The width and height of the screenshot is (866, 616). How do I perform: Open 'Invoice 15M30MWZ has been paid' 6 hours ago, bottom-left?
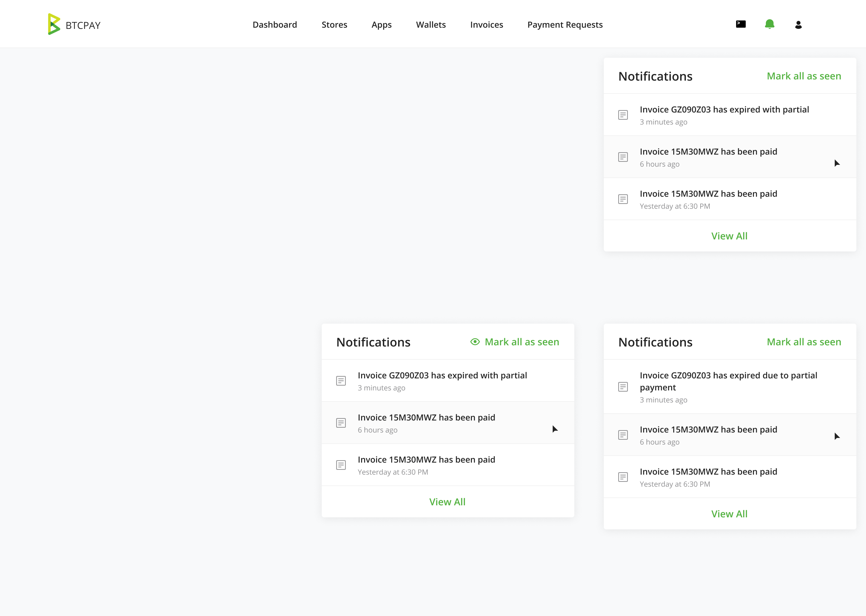[448, 423]
